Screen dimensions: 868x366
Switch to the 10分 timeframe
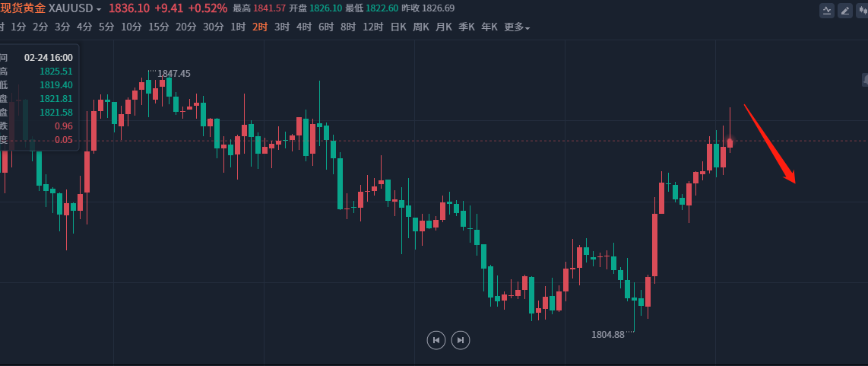pyautogui.click(x=131, y=27)
